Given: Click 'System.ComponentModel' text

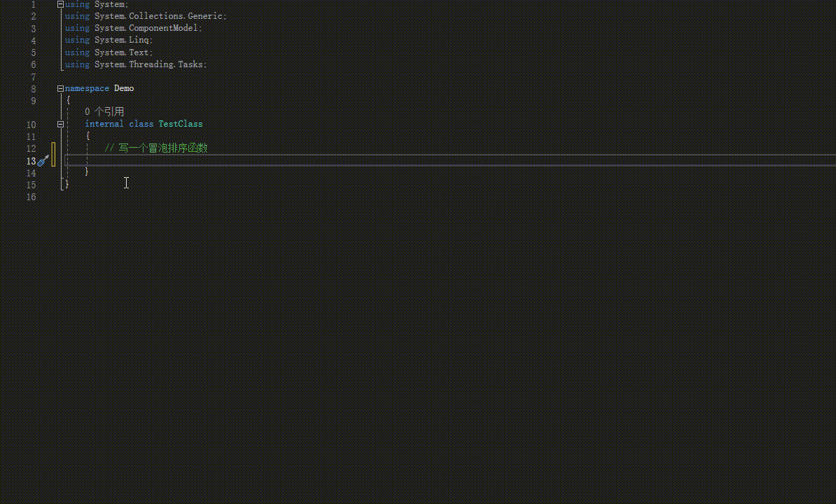Looking at the screenshot, I should 146,28.
